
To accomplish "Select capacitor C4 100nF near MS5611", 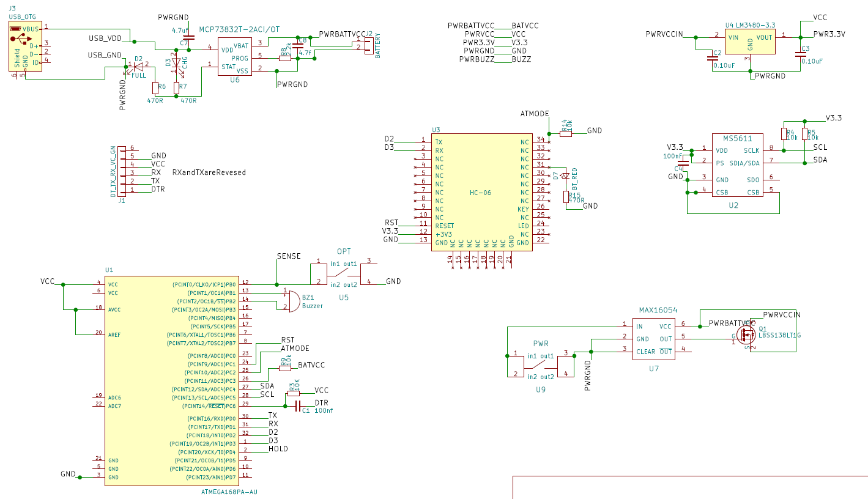I will tap(684, 163).
